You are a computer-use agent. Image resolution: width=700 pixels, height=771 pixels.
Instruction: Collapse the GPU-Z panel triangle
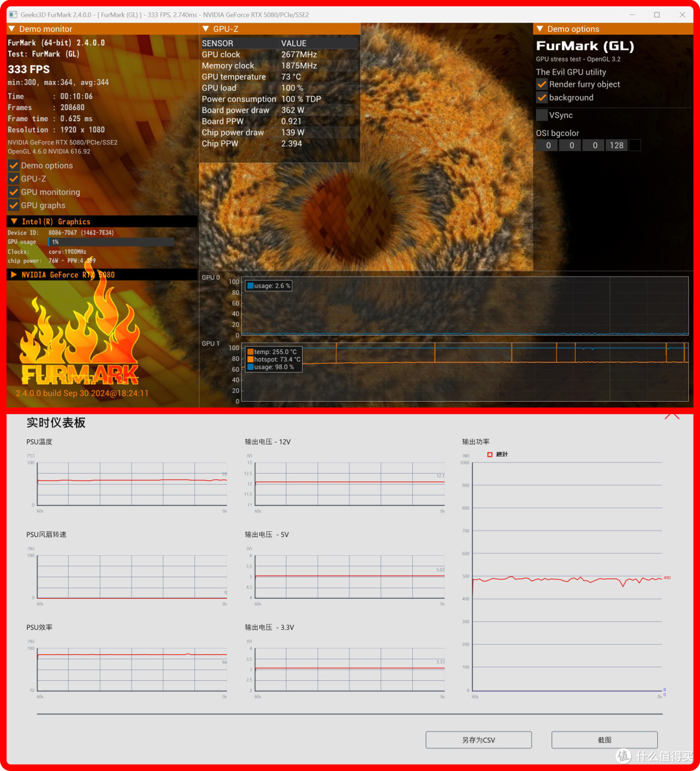tap(205, 29)
